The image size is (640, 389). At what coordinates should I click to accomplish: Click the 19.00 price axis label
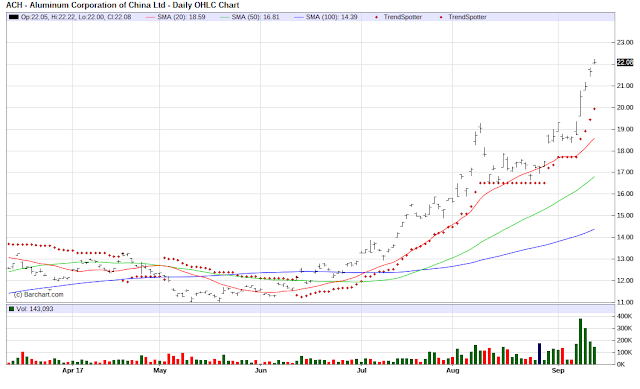(x=625, y=129)
